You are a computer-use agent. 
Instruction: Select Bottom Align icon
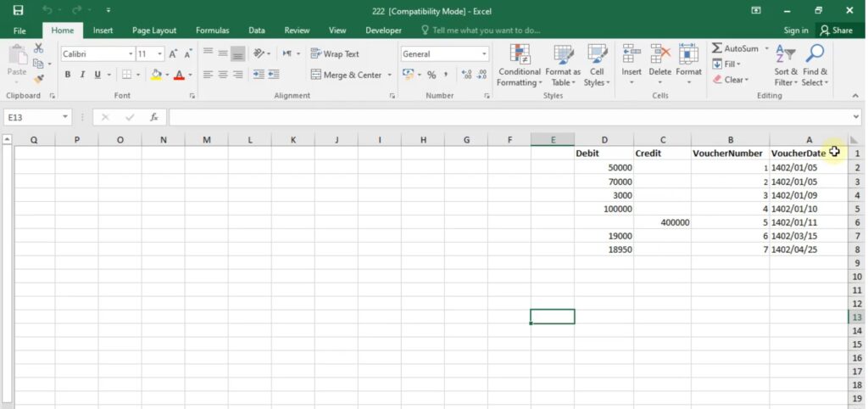tap(238, 53)
